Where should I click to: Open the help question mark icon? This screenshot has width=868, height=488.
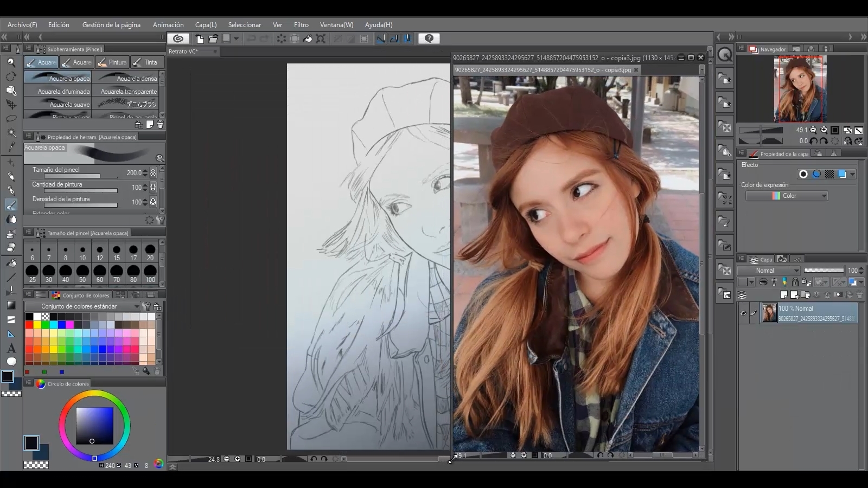point(429,38)
